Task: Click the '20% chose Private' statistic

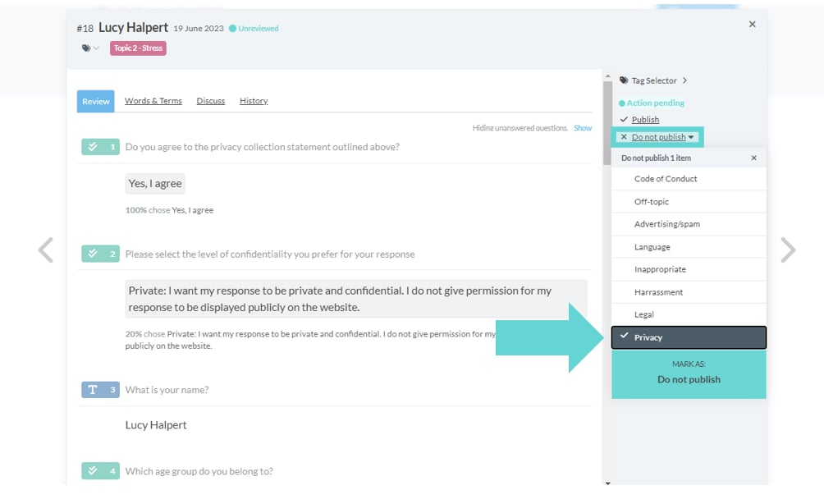Action: point(310,340)
